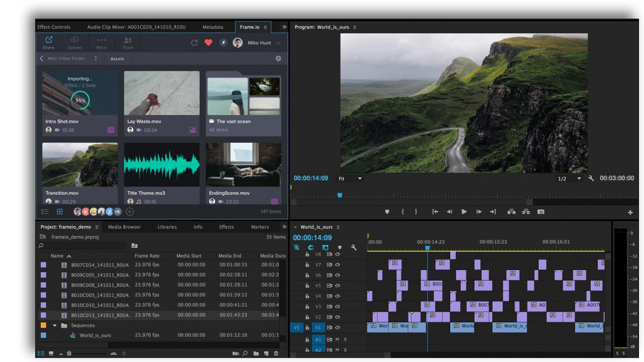Switch Frame.io assets to grid view
The width and height of the screenshot is (644, 362).
pos(59,212)
